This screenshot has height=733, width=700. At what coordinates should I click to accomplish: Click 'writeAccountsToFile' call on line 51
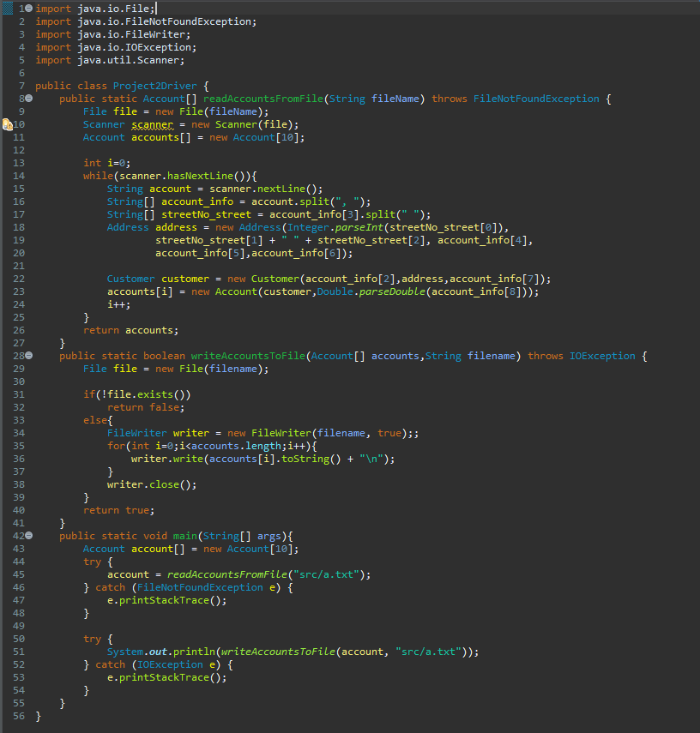[278, 652]
